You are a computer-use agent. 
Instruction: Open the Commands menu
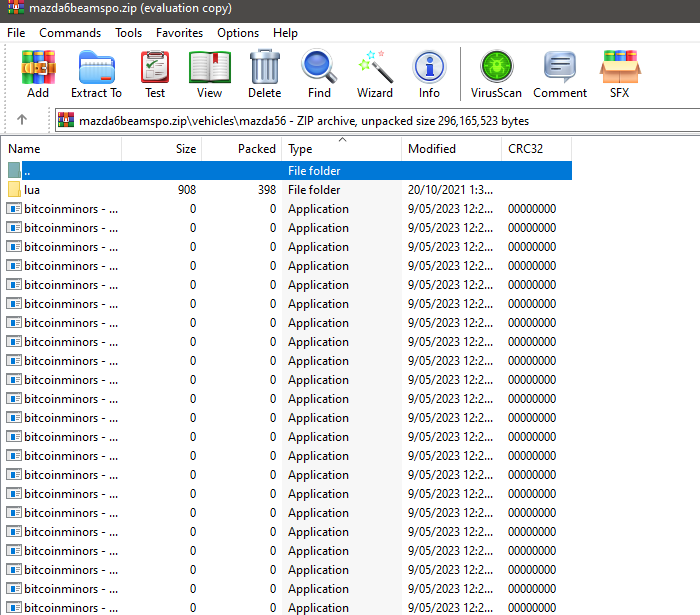(70, 33)
